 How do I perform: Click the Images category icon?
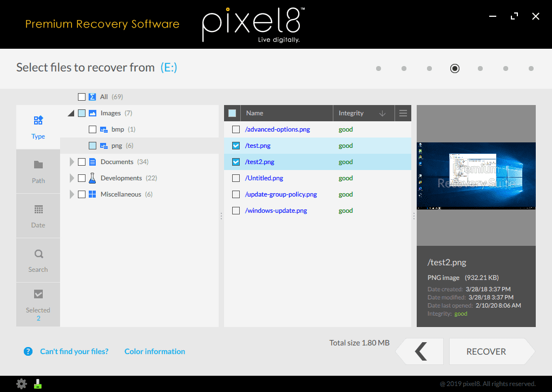[93, 113]
